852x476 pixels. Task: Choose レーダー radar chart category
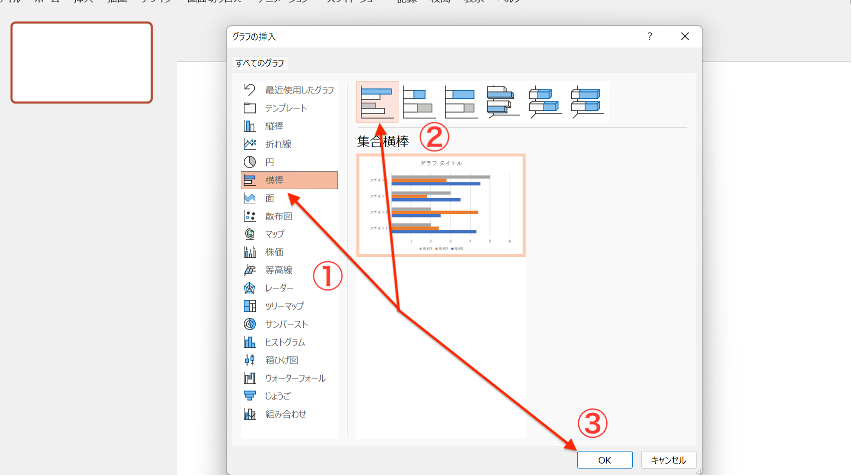pyautogui.click(x=289, y=287)
